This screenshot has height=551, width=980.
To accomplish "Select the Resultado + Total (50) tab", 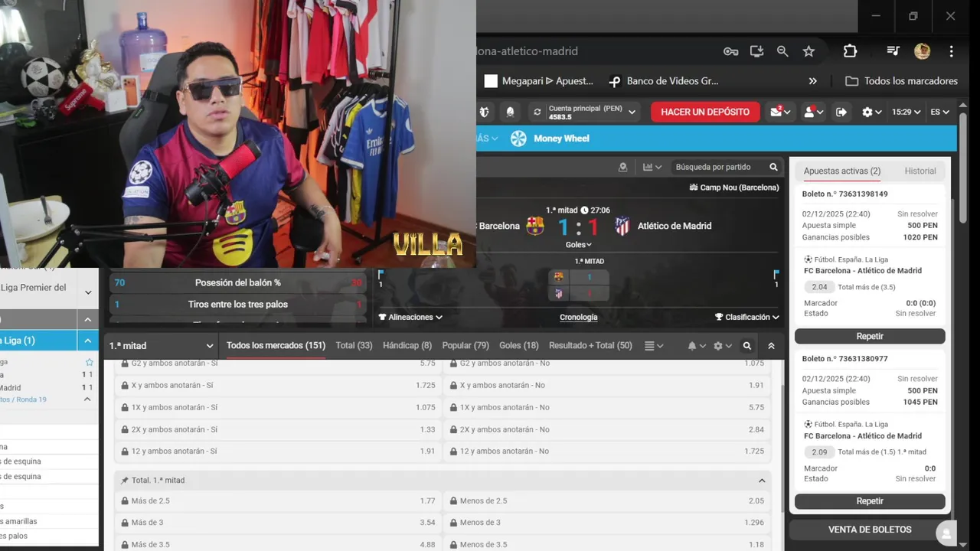I will (x=590, y=346).
